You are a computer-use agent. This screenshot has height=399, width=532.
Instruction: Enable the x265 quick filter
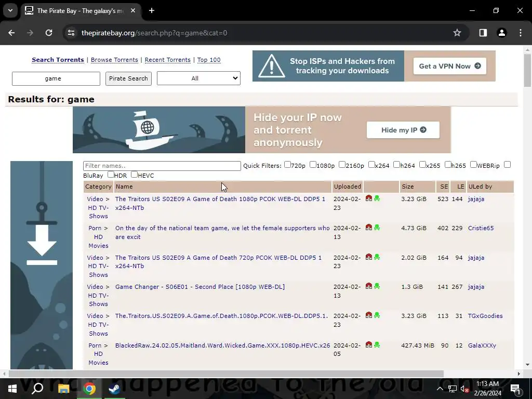pos(422,165)
